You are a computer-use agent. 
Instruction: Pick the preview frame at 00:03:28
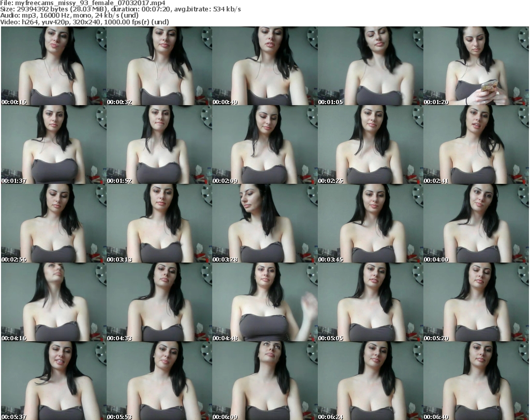click(x=265, y=224)
